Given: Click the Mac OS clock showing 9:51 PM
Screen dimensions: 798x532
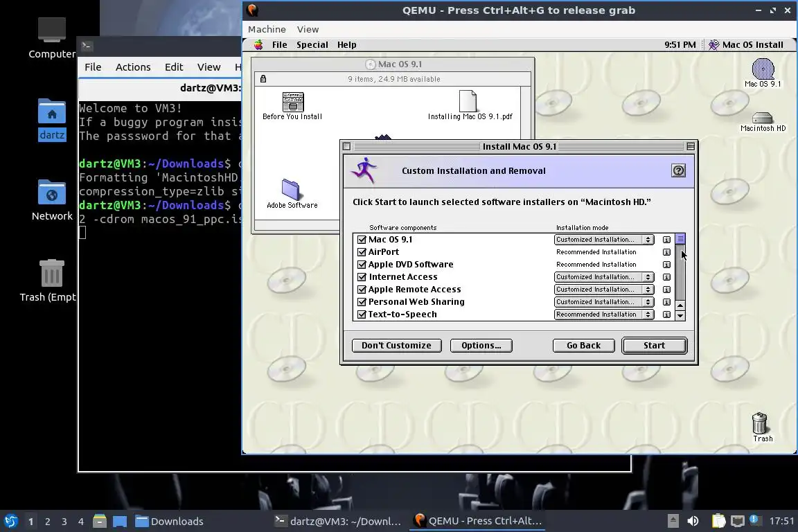Looking at the screenshot, I should pos(680,45).
